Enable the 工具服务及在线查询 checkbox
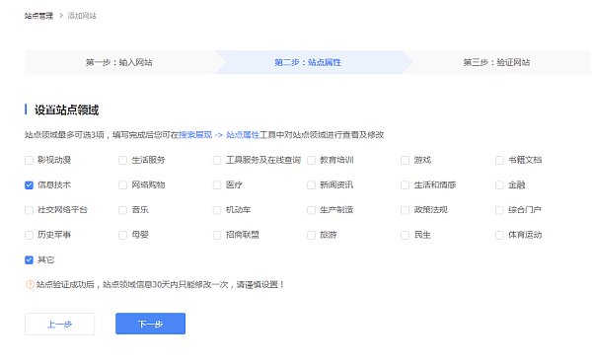This screenshot has height=364, width=592. pyautogui.click(x=217, y=160)
